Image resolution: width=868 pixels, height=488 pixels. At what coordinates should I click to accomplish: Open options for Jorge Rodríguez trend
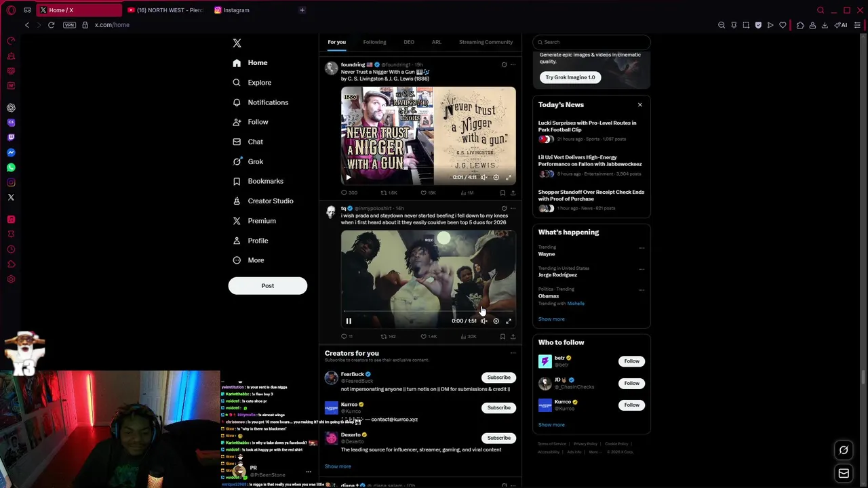click(642, 269)
